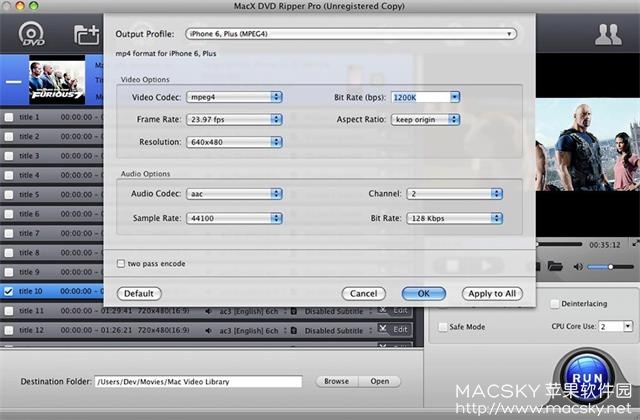Screen dimensions: 640x420
Task: Click the minus icon beside movie thumbnail
Action: (13, 82)
